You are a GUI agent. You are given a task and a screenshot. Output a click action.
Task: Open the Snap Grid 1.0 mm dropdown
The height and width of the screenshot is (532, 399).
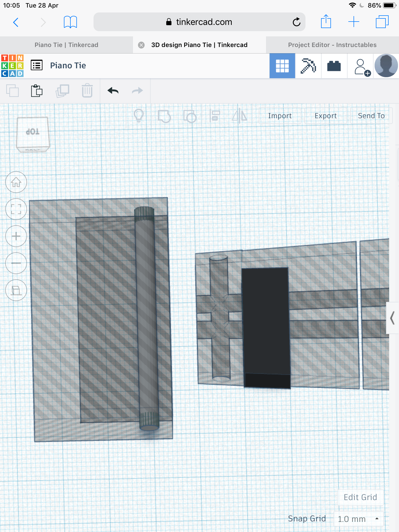(358, 519)
